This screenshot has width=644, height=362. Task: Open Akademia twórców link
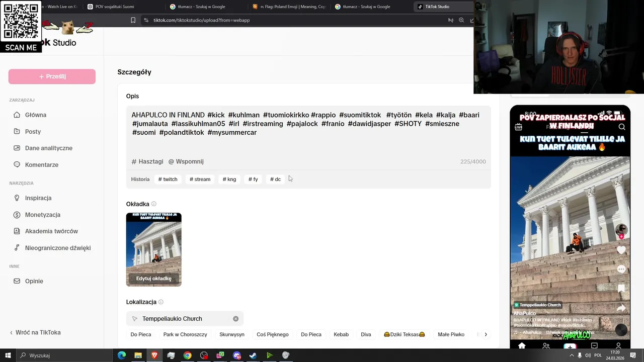point(52,231)
